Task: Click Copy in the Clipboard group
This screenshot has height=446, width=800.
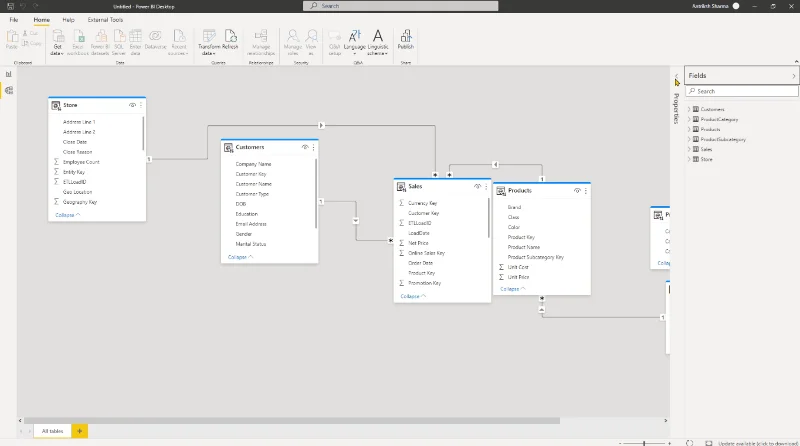Action: pyautogui.click(x=32, y=43)
